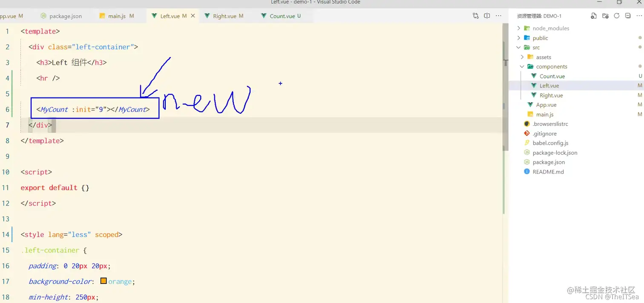
Task: Open README.md in the explorer
Action: pyautogui.click(x=548, y=172)
